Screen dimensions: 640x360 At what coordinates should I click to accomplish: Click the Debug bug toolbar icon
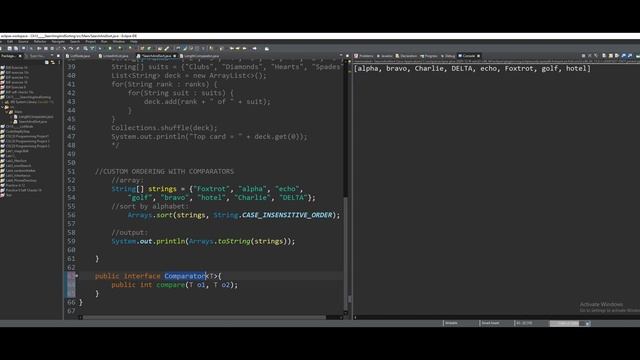click(100, 49)
